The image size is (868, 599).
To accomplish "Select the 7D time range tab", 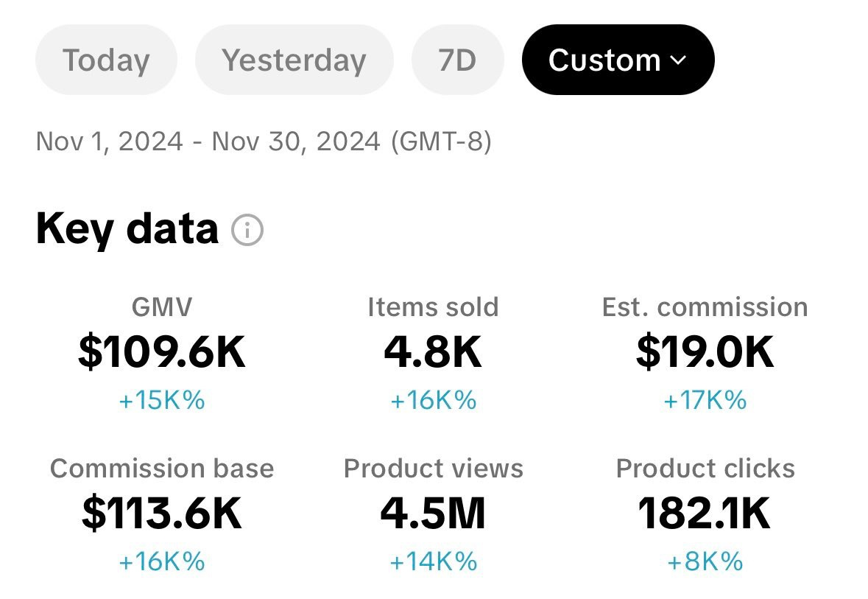I will (457, 60).
